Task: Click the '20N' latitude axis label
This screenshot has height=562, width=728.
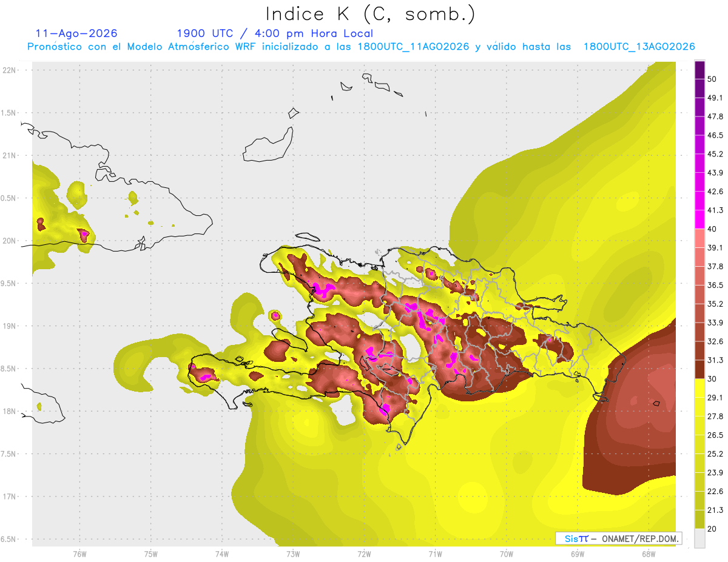Action: tap(10, 241)
